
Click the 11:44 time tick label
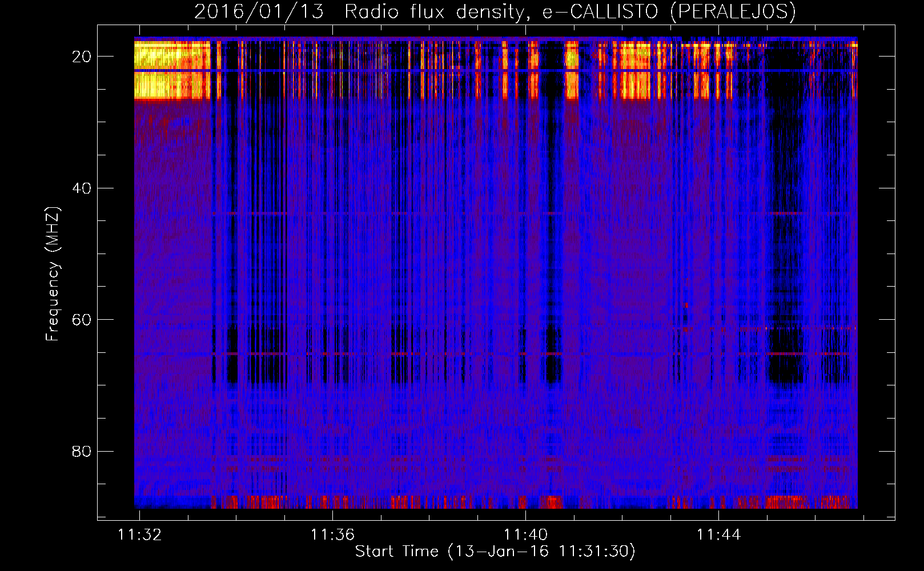718,534
